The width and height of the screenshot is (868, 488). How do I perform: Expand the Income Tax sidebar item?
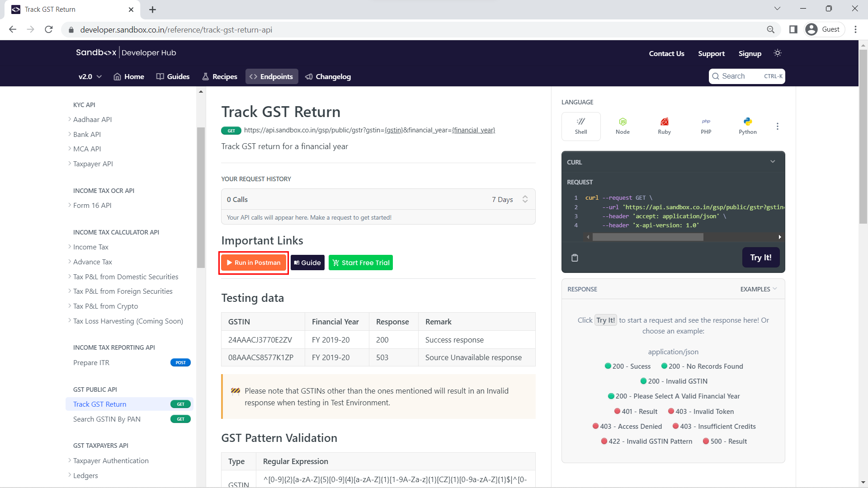tap(90, 247)
